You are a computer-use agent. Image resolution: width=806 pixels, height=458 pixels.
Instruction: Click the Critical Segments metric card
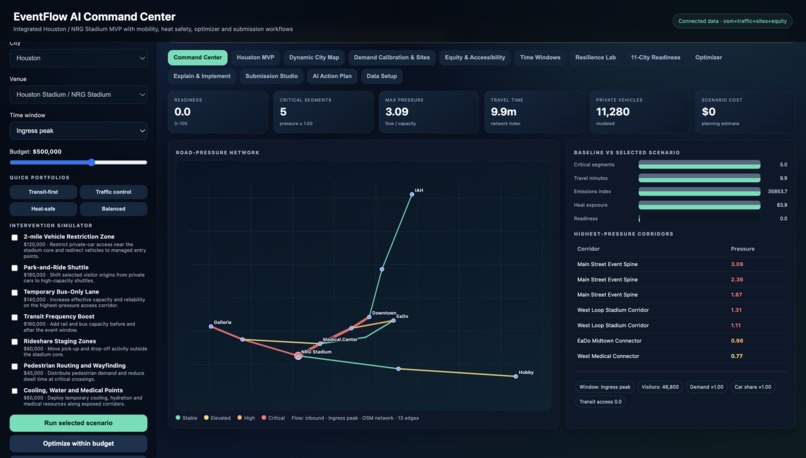pos(323,112)
